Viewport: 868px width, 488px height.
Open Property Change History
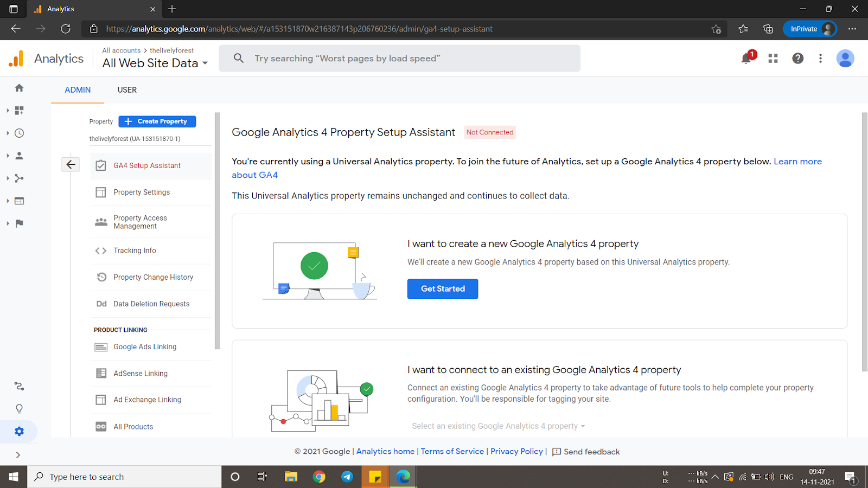pos(151,277)
